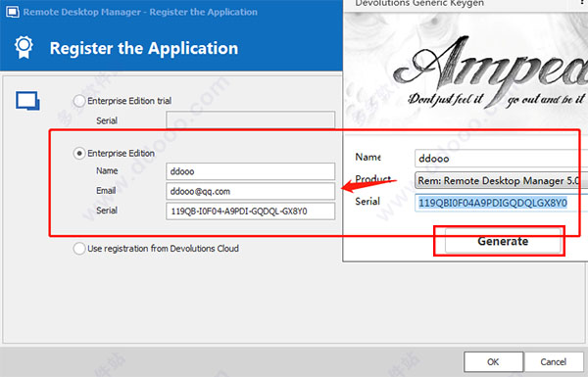Screen dimensions: 588x377
Task: Click the Devolutions Generic Keygen title text
Action: coord(419,3)
